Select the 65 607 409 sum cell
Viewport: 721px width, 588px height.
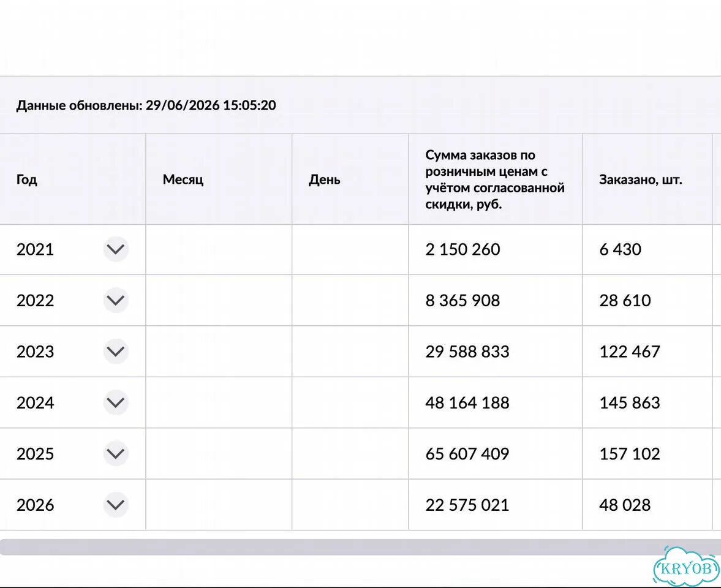496,454
